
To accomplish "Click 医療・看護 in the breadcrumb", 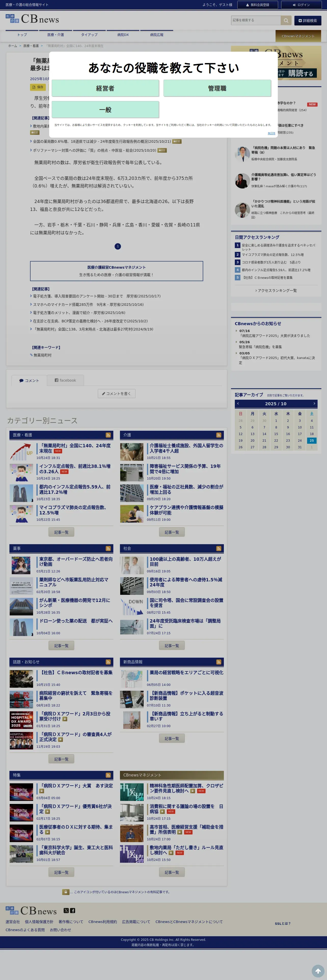I will (x=31, y=46).
